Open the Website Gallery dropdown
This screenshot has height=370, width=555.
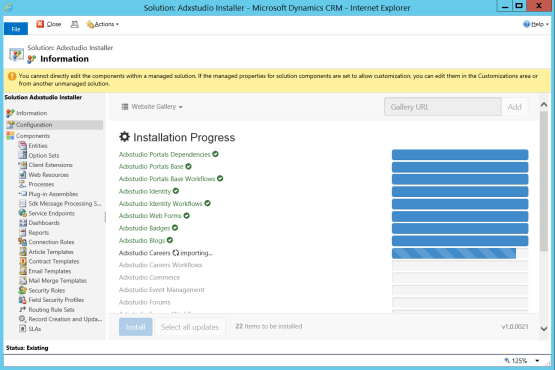coord(152,107)
